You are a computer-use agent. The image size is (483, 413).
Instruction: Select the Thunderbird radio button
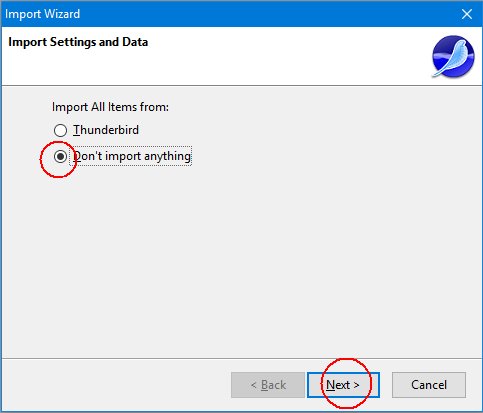click(x=60, y=130)
